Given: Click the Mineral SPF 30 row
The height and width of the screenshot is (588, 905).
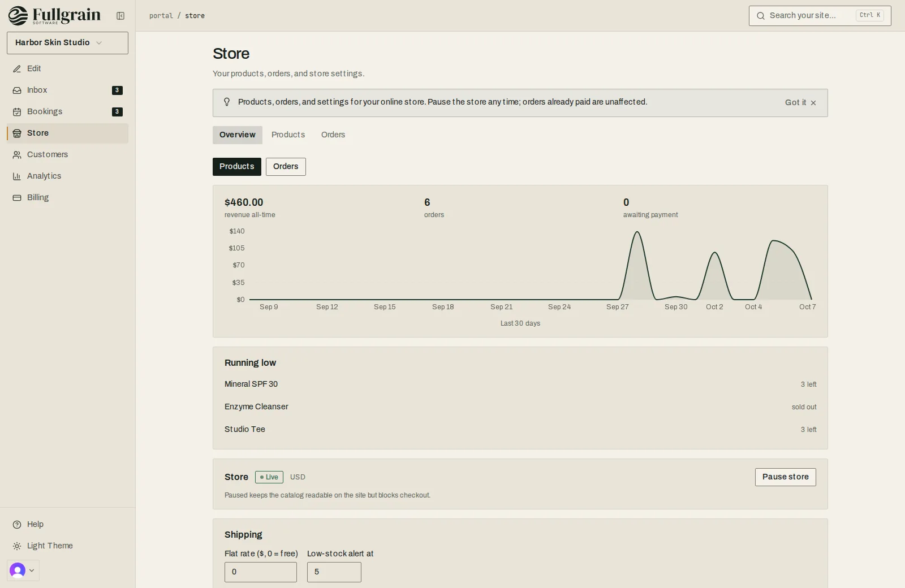Looking at the screenshot, I should pyautogui.click(x=520, y=384).
